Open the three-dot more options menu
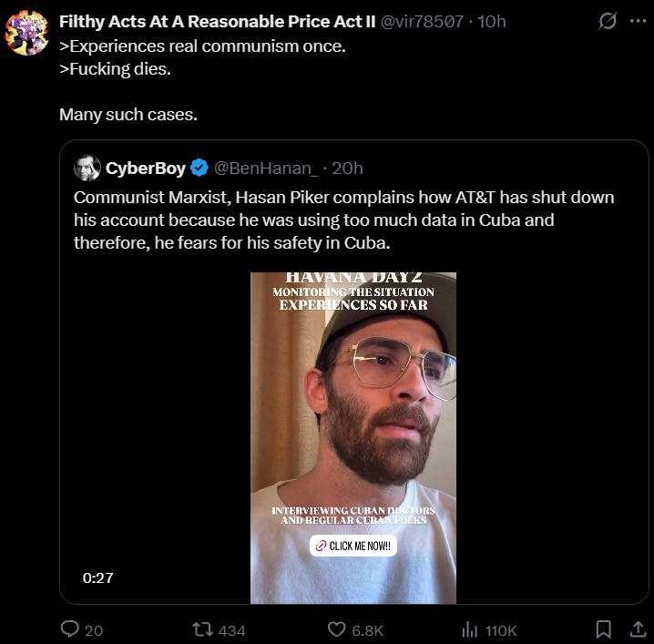The image size is (654, 644). click(x=638, y=21)
